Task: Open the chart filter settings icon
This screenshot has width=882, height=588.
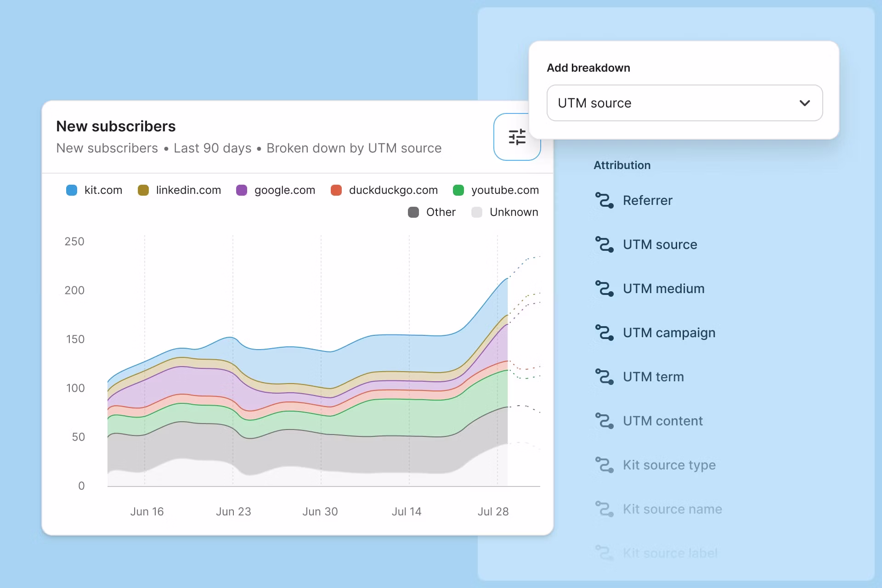Action: [517, 137]
